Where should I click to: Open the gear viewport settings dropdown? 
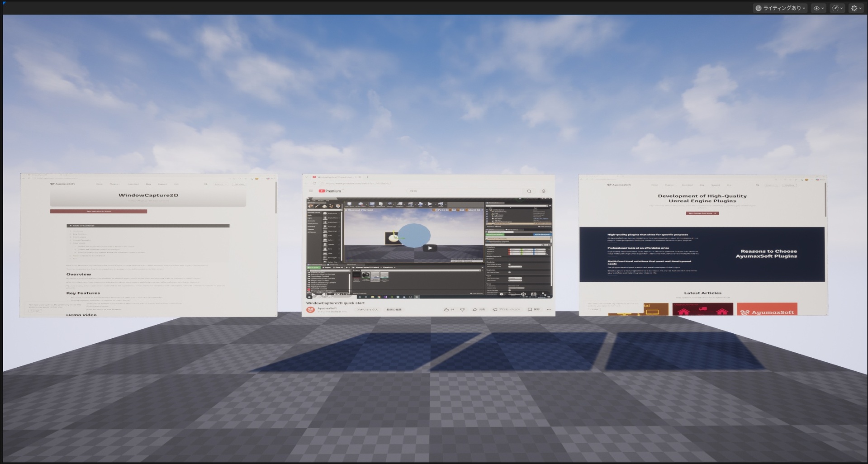point(856,8)
